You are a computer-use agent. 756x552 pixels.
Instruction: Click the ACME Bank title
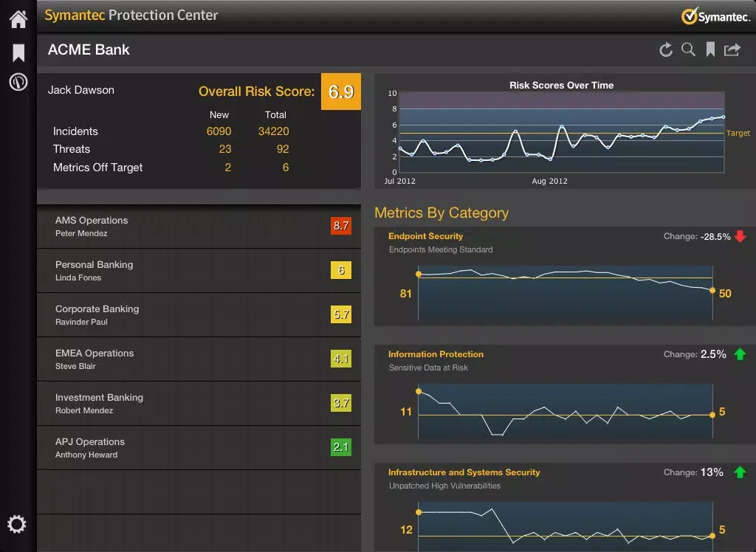point(89,49)
